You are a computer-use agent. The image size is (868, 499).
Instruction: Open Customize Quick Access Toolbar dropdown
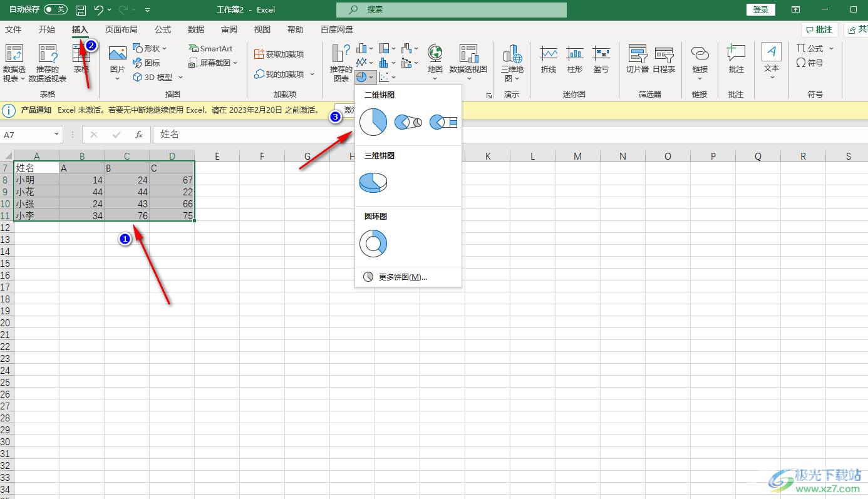point(147,10)
